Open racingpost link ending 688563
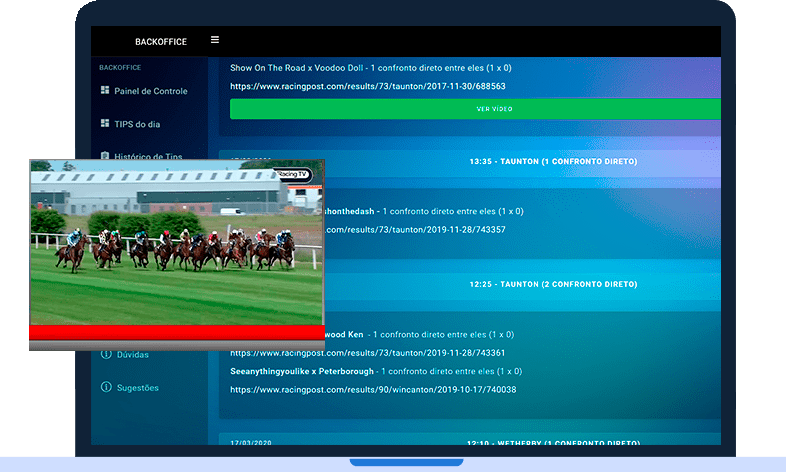Viewport: 786px width, 472px height. 367,86
